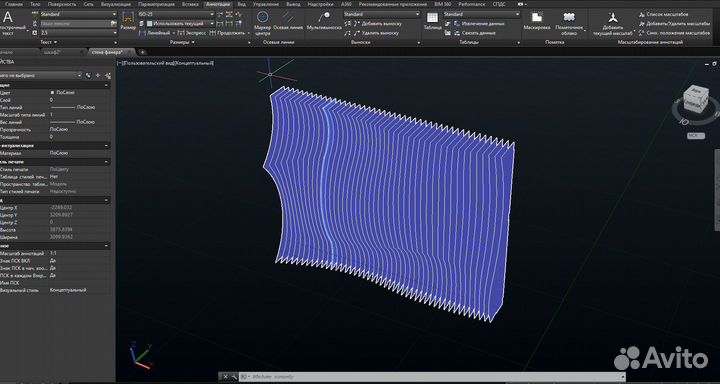Click the Материал ПоСлою value
The height and width of the screenshot is (384, 720).
coord(59,153)
